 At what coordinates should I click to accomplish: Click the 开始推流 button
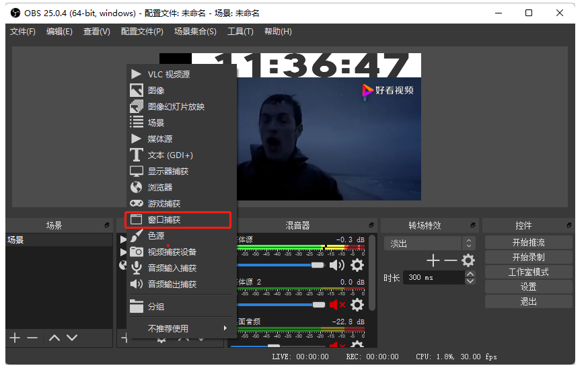528,242
